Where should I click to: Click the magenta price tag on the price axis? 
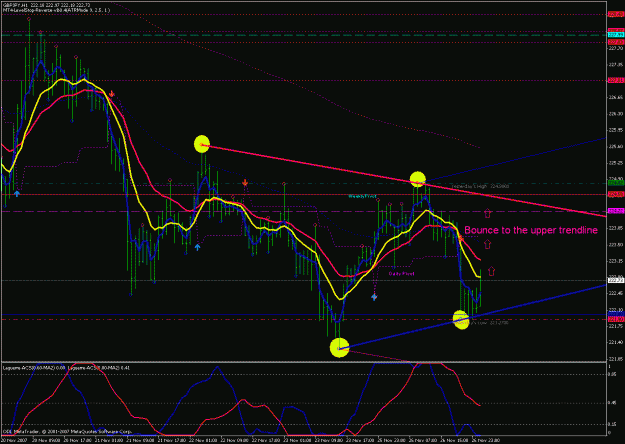[x=615, y=211]
